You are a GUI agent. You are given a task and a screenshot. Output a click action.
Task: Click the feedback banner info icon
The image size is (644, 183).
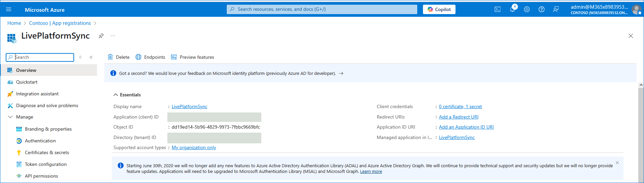[x=113, y=73]
